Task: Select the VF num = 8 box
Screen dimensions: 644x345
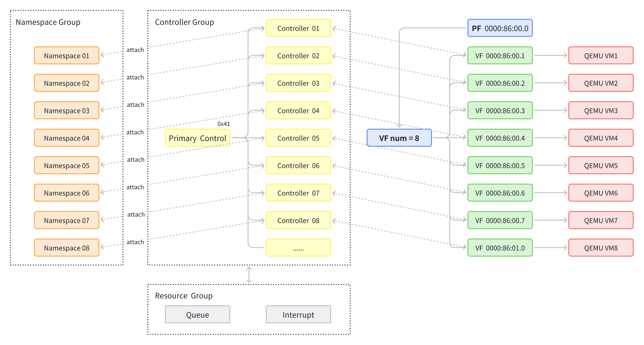Action: pos(399,138)
